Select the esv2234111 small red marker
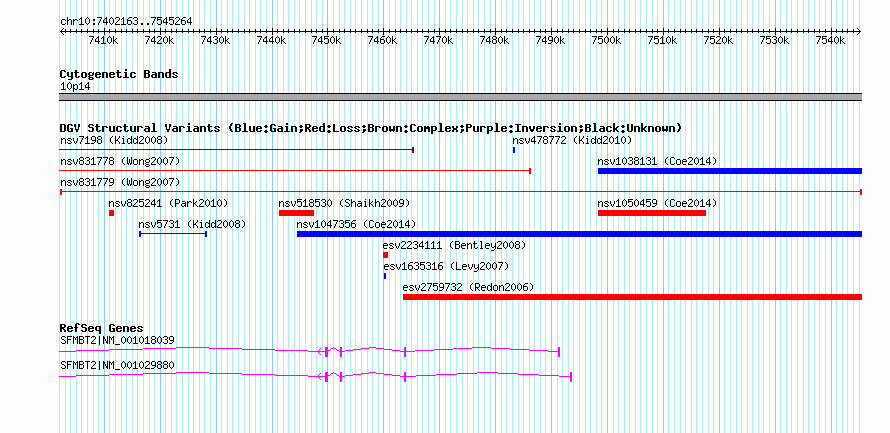The width and height of the screenshot is (890, 433). (x=385, y=255)
